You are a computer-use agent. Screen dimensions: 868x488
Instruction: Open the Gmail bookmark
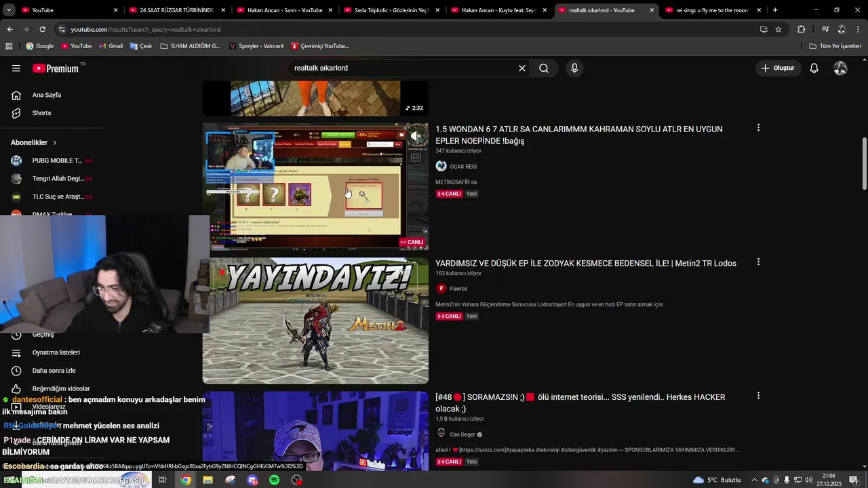[x=111, y=46]
